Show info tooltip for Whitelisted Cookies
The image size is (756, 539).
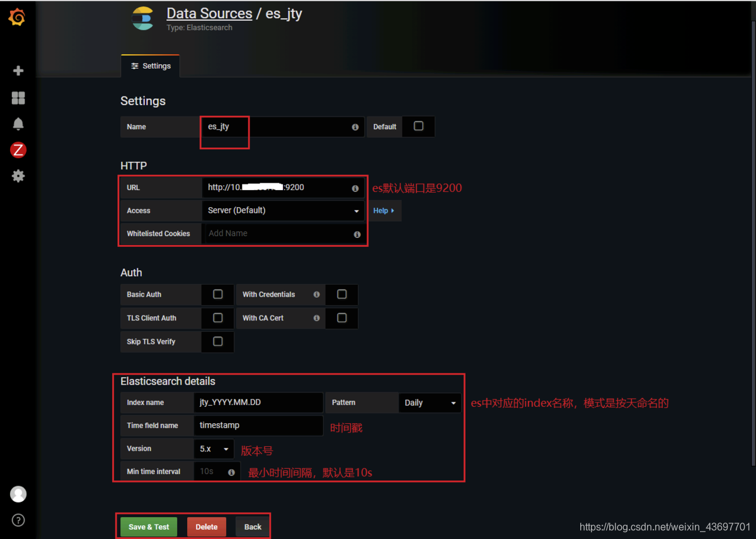(357, 234)
